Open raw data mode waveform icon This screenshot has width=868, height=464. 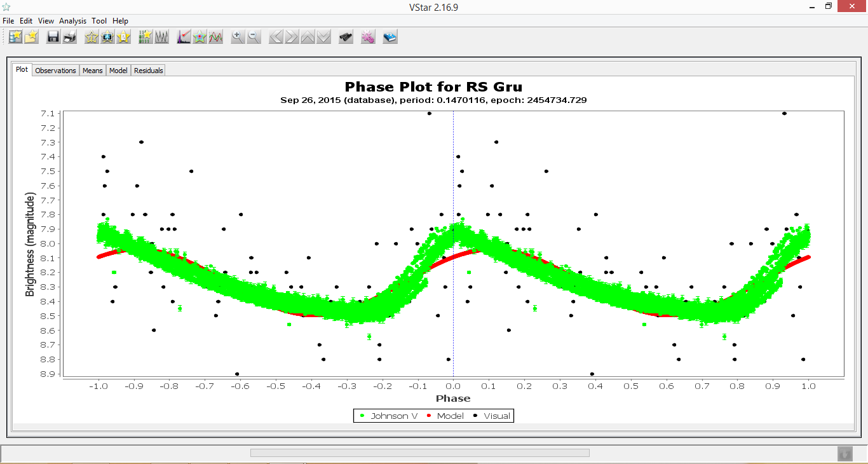click(161, 38)
